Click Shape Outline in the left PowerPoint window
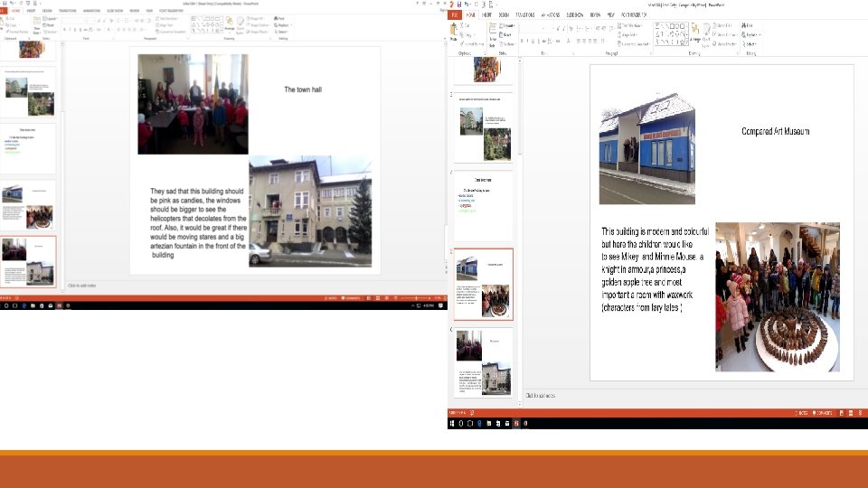868x488 pixels. pyautogui.click(x=258, y=25)
